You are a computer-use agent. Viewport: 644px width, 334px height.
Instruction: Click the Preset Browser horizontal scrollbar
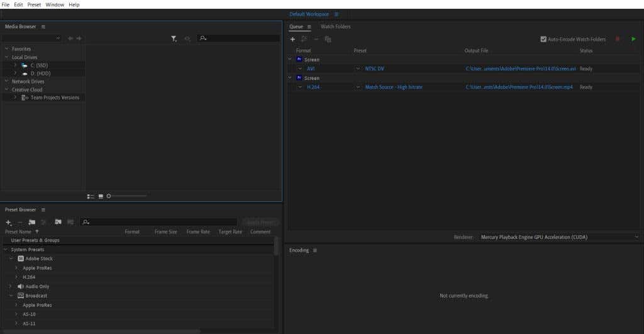(x=101, y=331)
